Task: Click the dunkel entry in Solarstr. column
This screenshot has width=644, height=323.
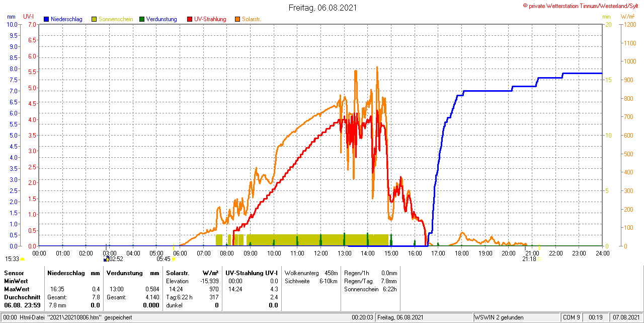Action: pos(174,305)
